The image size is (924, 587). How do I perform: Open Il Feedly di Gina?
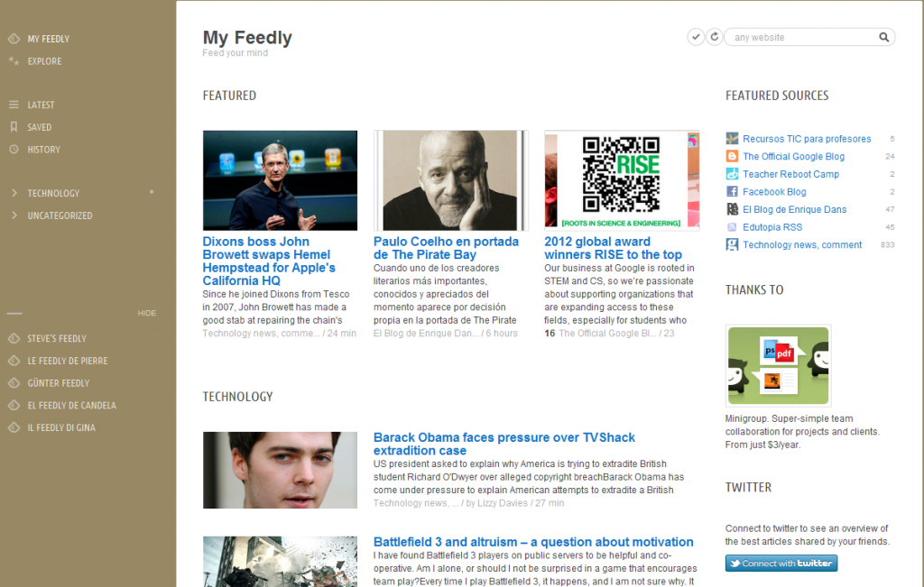[61, 428]
